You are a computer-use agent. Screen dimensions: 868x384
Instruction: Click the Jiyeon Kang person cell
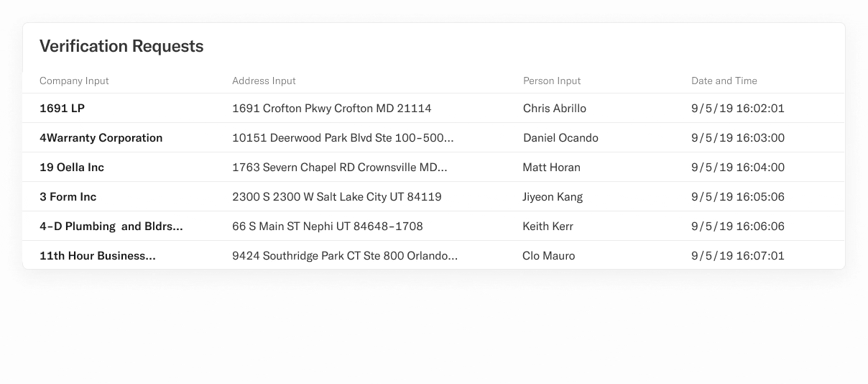pyautogui.click(x=553, y=197)
